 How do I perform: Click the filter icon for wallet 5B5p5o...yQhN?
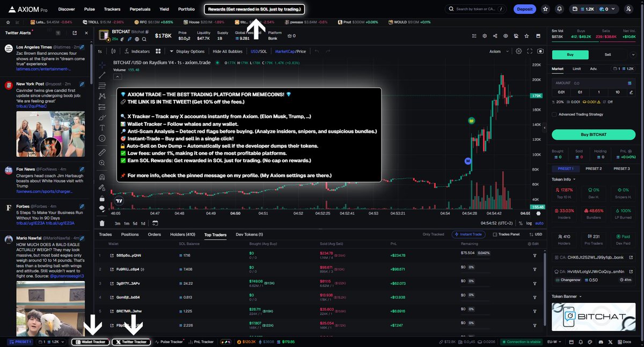[535, 255]
